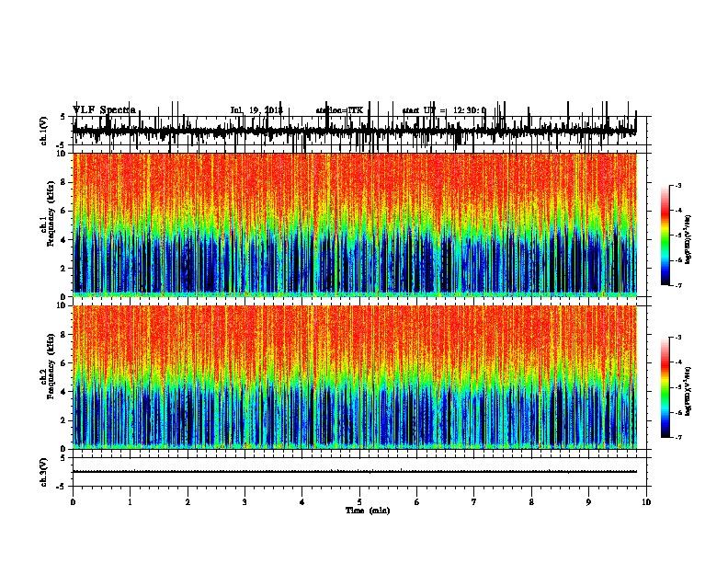This screenshot has width=728, height=563.
Task: Click the ch.1(V) waveform axis label
Action: [x=44, y=131]
